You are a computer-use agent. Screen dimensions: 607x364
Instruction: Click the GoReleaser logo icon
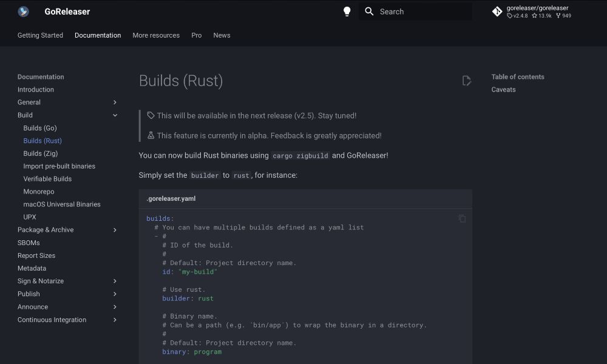pos(23,12)
